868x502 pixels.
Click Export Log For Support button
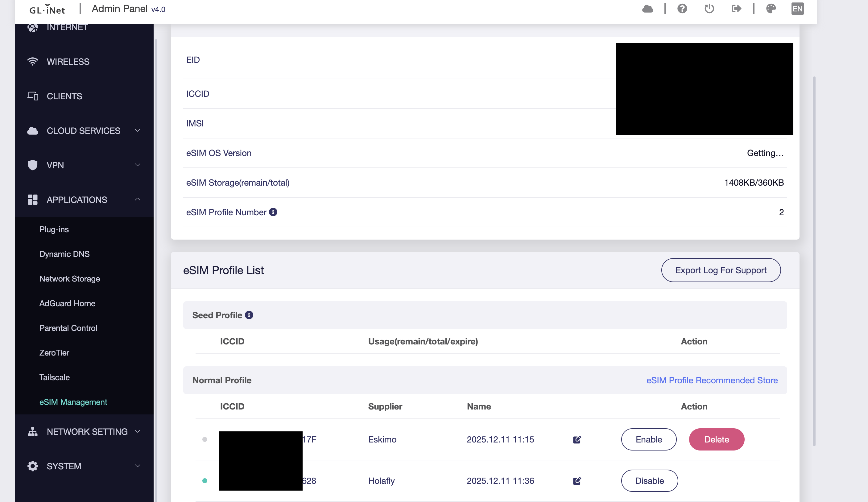click(721, 270)
